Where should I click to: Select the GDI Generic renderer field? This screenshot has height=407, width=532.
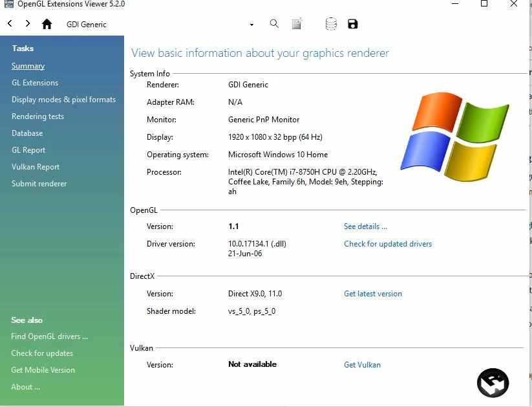coord(160,25)
